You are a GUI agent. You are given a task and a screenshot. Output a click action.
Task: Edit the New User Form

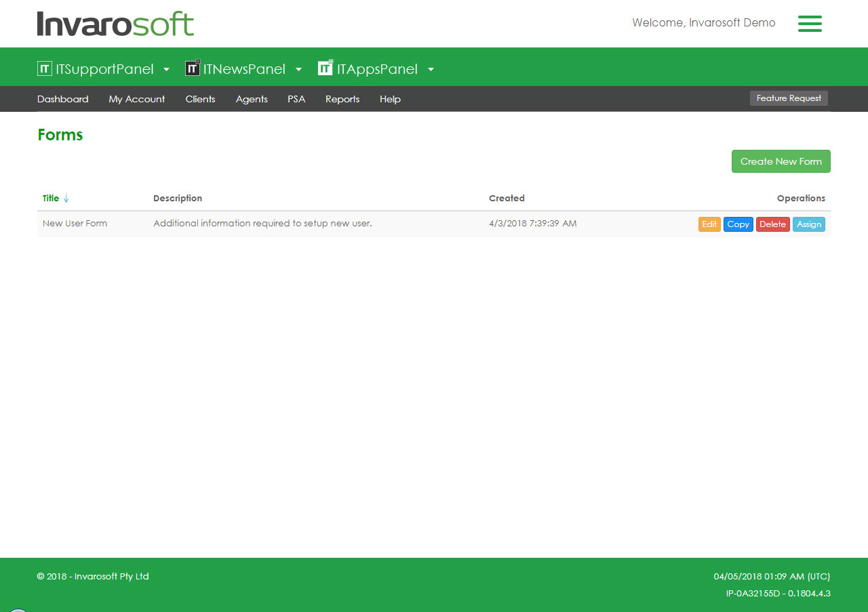click(x=709, y=224)
